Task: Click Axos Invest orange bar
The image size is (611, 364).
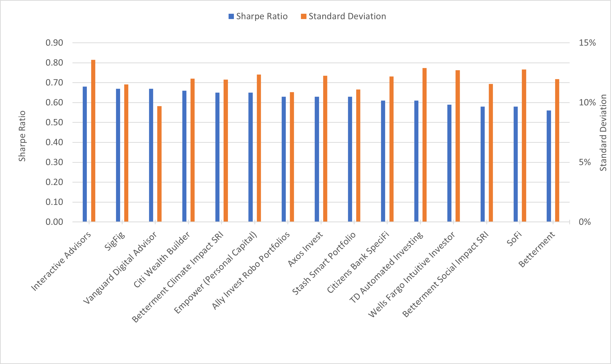Action: [x=325, y=149]
